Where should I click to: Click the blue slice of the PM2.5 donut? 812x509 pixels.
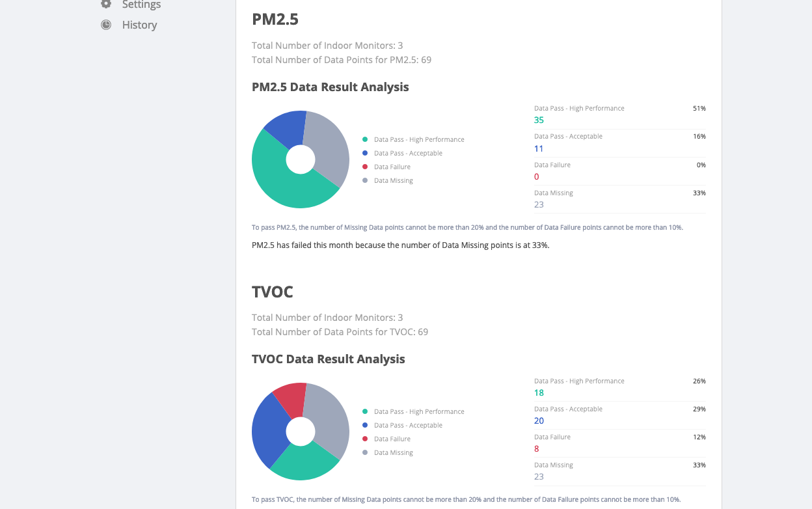pos(284,125)
